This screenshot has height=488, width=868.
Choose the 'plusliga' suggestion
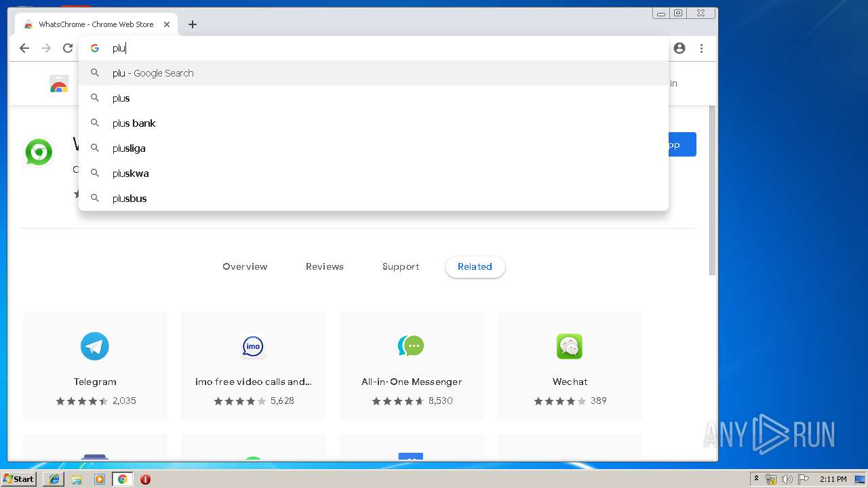(x=374, y=148)
